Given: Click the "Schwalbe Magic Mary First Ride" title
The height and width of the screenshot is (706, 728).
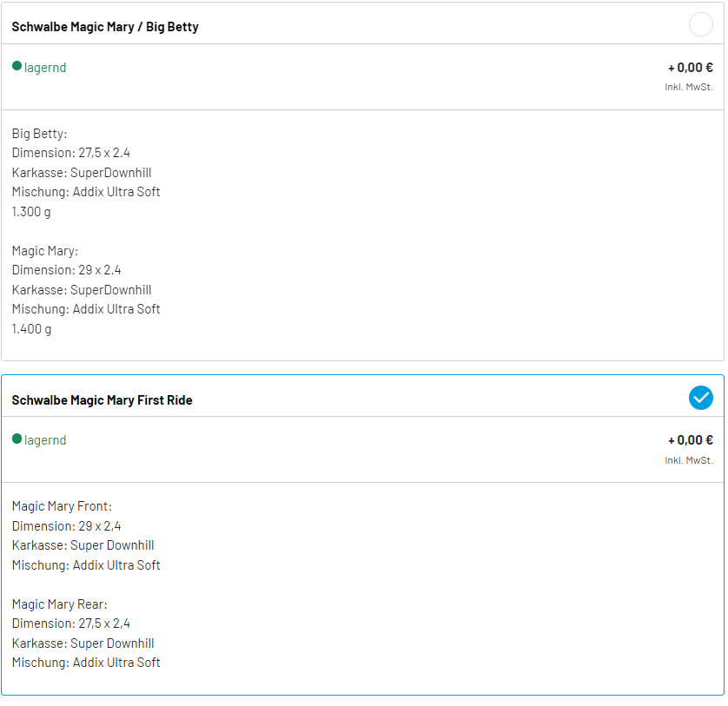Looking at the screenshot, I should 102,400.
